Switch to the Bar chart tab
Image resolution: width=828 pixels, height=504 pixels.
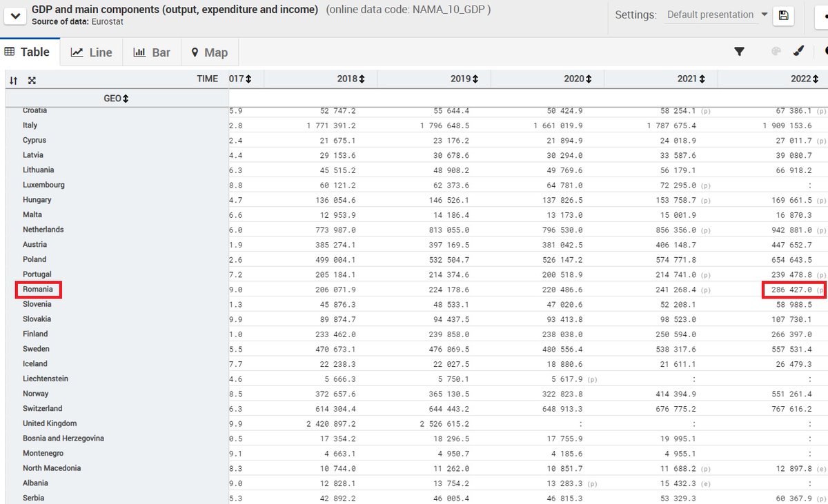tap(151, 52)
